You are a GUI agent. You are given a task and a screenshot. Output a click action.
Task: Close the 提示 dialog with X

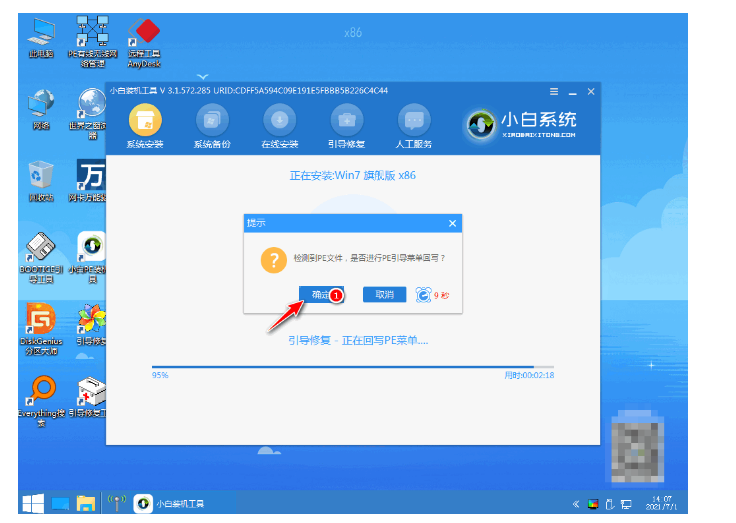(452, 224)
